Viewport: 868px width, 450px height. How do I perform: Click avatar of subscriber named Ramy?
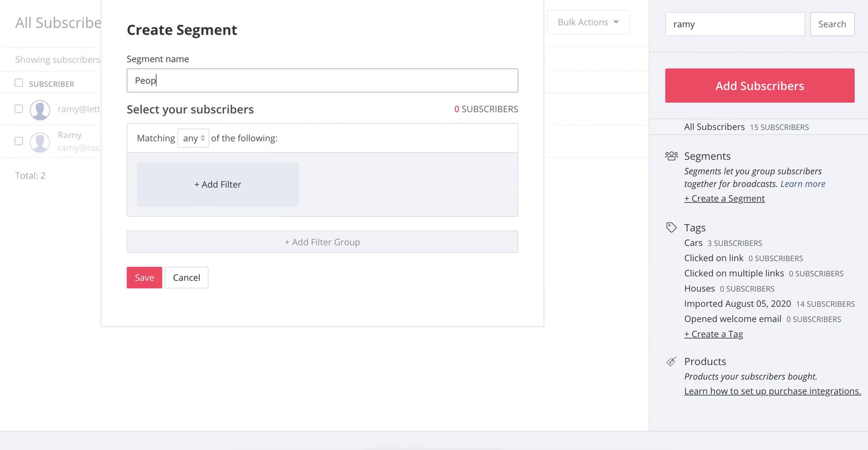tap(40, 142)
